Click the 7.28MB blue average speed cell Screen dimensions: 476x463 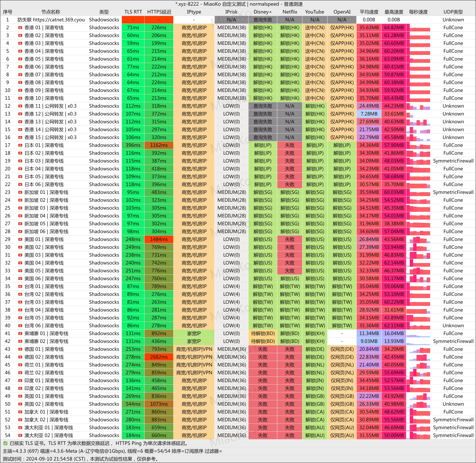tap(369, 114)
